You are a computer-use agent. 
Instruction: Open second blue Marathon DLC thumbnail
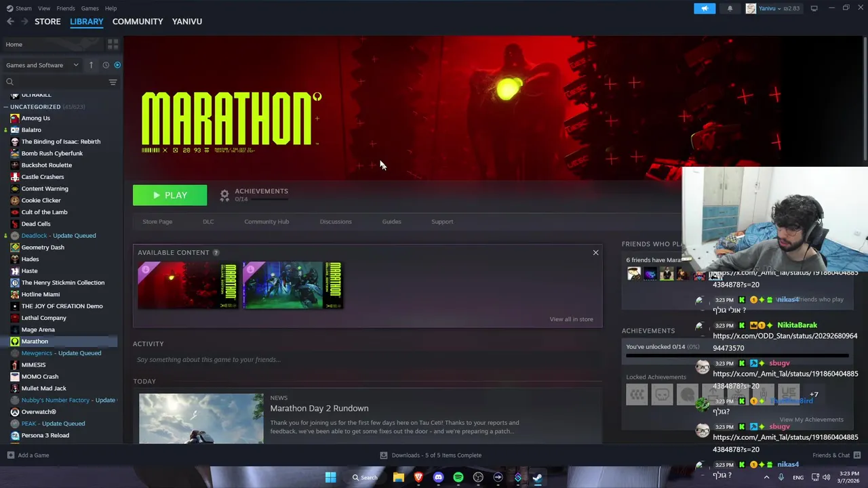point(293,285)
